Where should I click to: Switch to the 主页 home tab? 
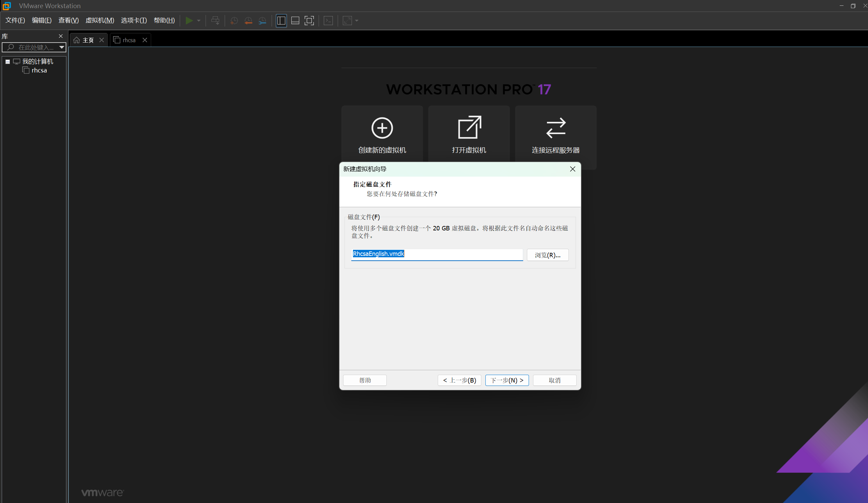88,40
